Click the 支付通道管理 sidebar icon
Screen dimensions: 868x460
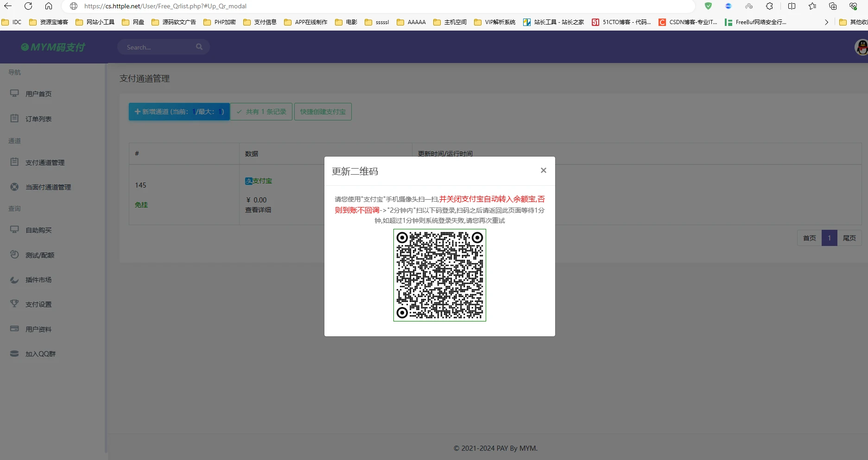coord(15,162)
